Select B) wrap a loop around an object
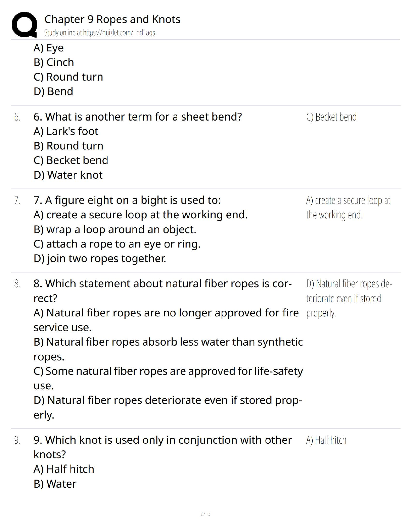 115,229
